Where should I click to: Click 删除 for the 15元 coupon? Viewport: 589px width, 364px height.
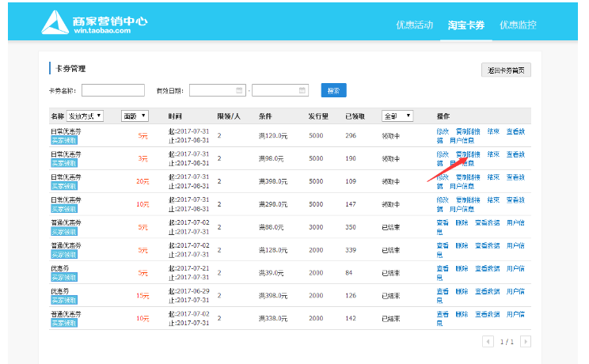click(462, 292)
